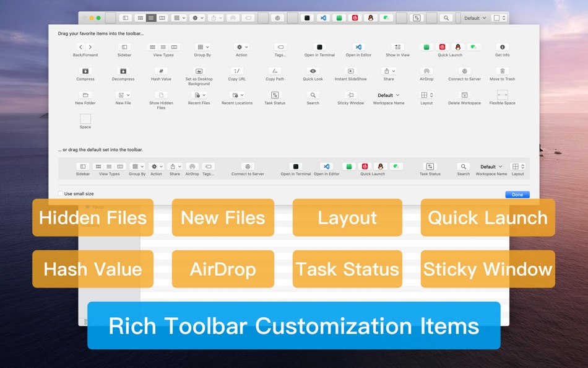Select icon view in the palette View Types
The image size is (588, 368).
[153, 47]
